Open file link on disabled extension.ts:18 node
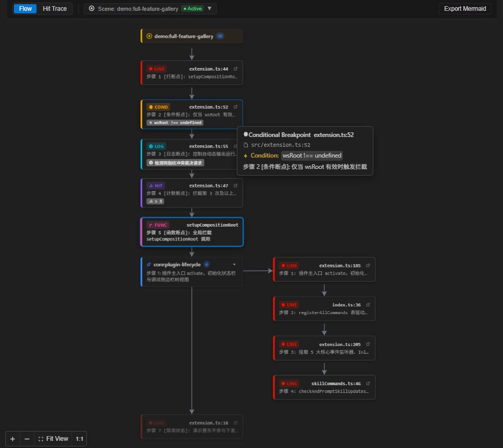 [x=235, y=423]
